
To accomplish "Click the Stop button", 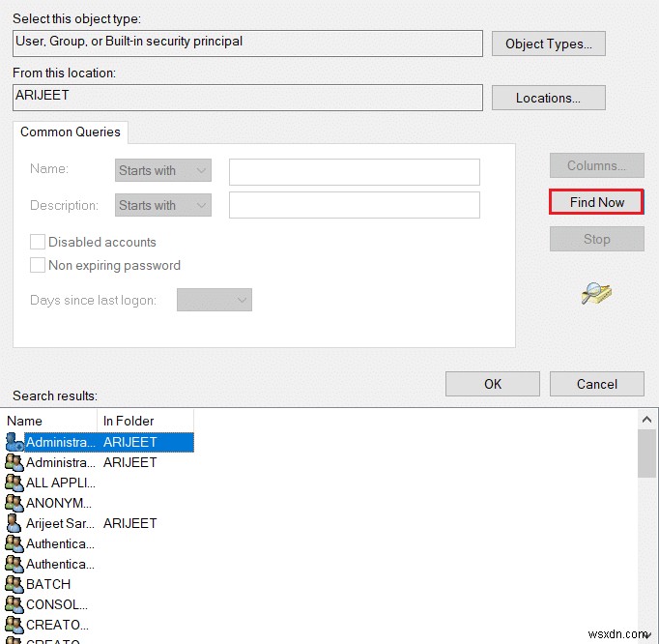I will coord(597,239).
